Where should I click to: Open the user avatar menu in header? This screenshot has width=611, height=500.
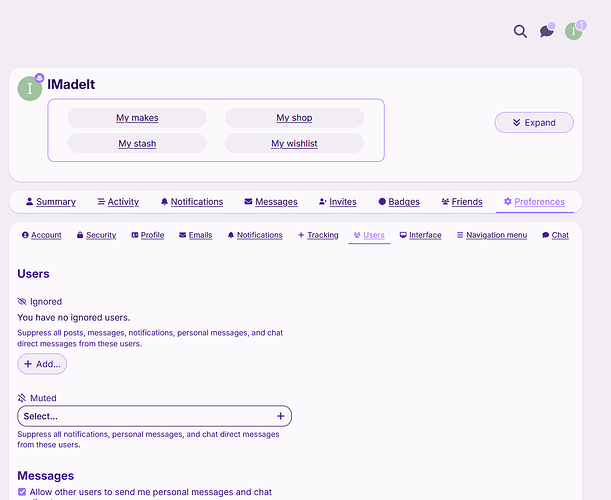[574, 31]
